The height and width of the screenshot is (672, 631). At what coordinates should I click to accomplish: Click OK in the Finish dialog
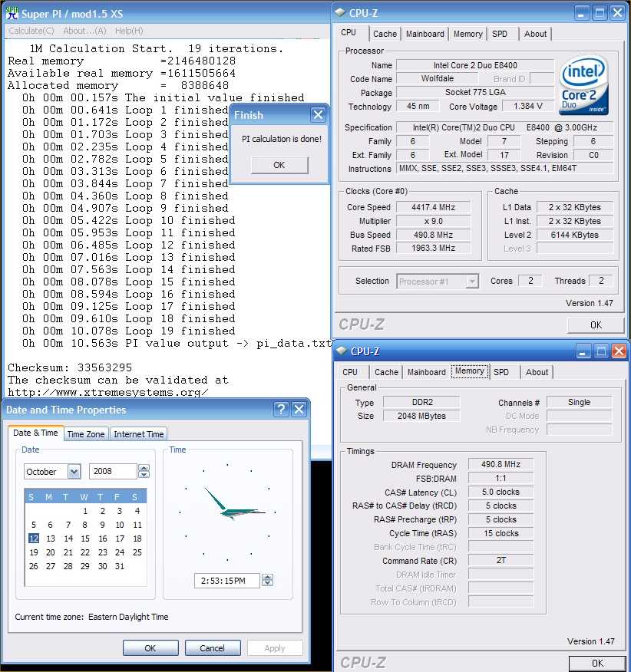click(279, 165)
